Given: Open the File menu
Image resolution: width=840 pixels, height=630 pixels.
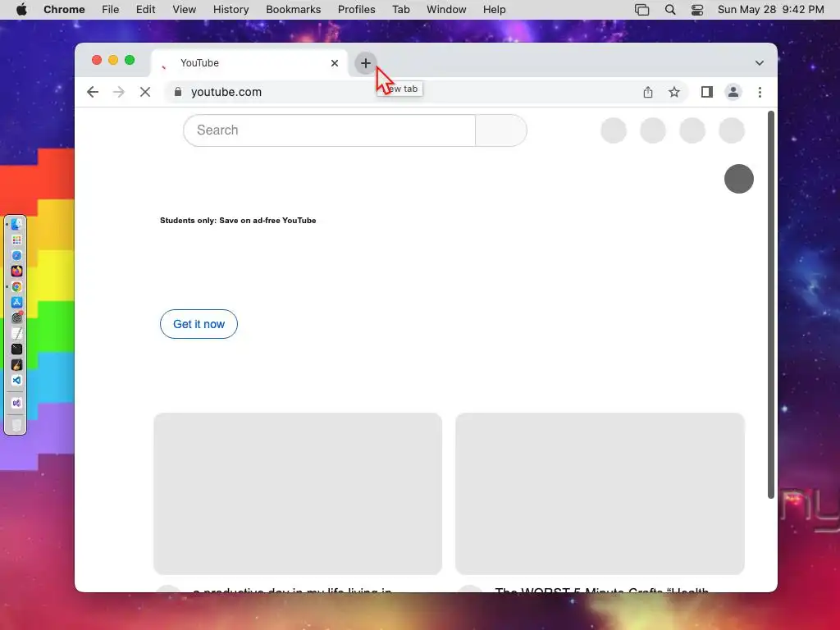Looking at the screenshot, I should click(x=111, y=10).
